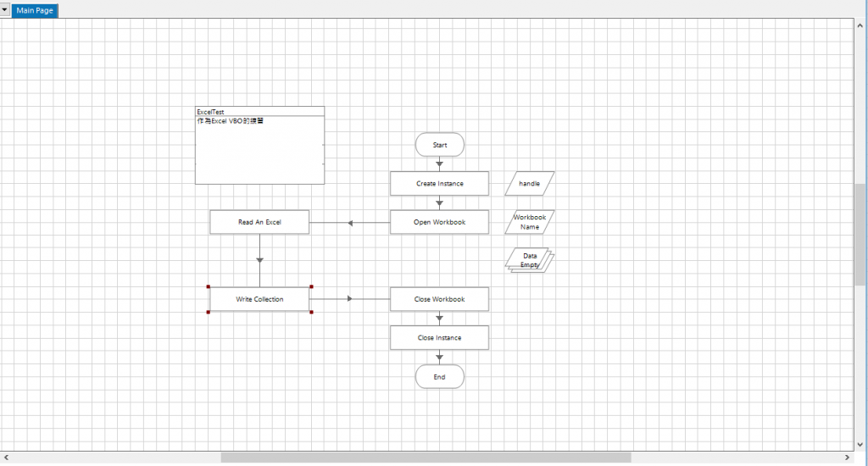The image size is (868, 466).
Task: Select the Create Instance action stage
Action: point(440,184)
